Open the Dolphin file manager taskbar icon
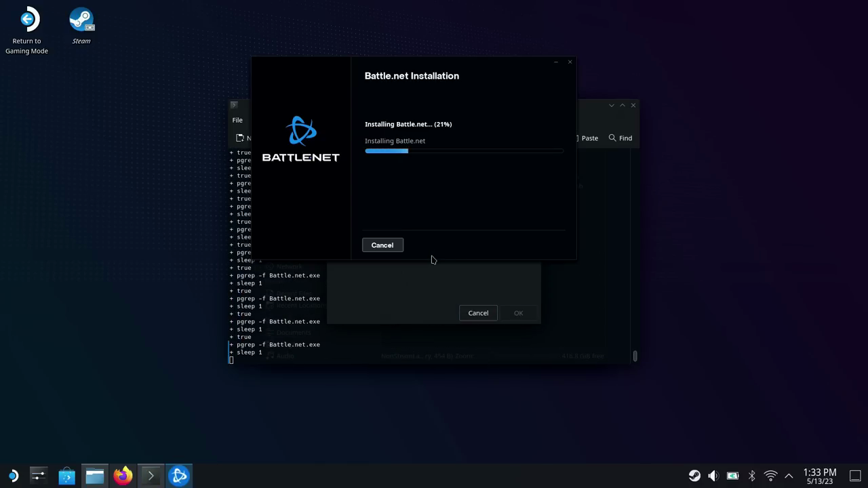 point(95,476)
